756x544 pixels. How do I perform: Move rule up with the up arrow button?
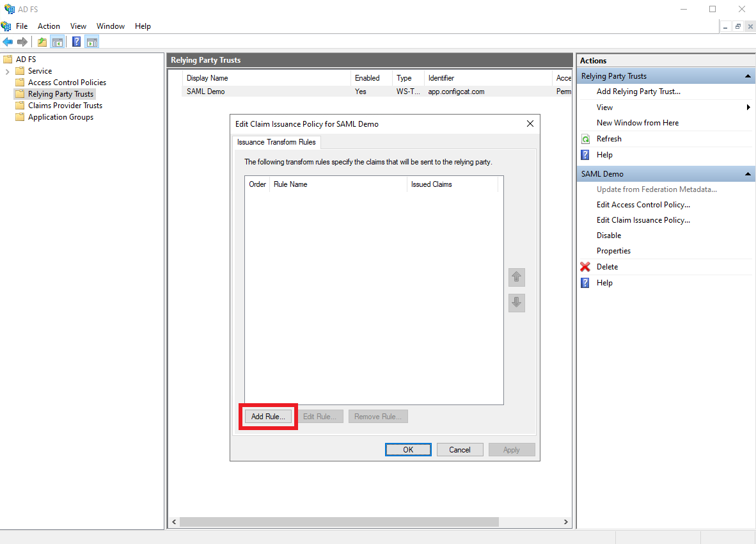point(517,277)
